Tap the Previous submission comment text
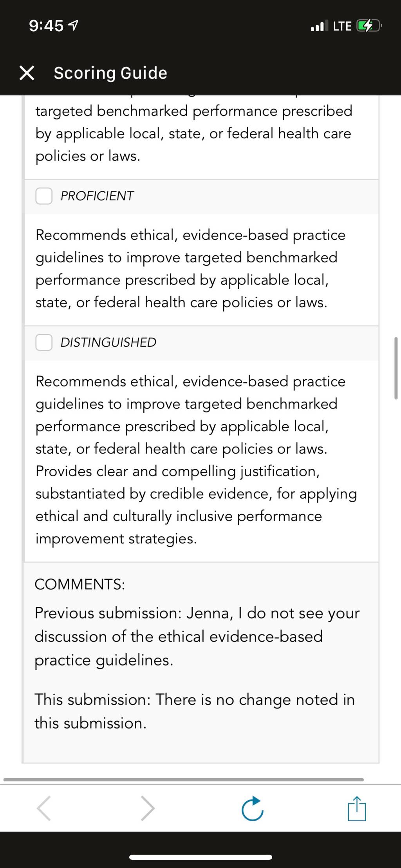 (197, 637)
